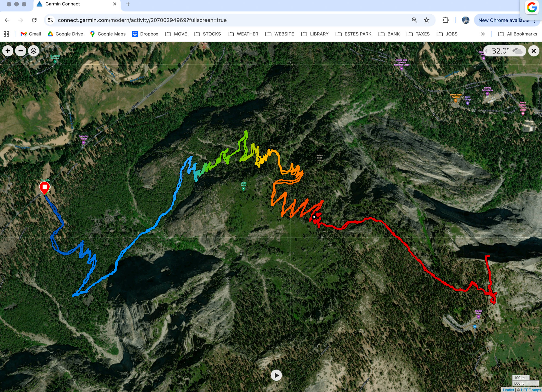Zoom out of the map
Viewport: 542px width, 392px height.
click(21, 51)
